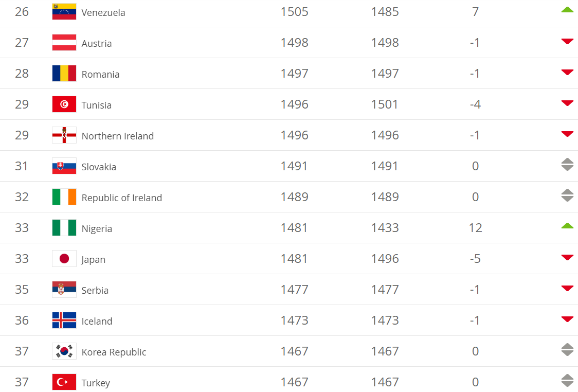Click Turkey's grey no-change arrows

tap(567, 381)
